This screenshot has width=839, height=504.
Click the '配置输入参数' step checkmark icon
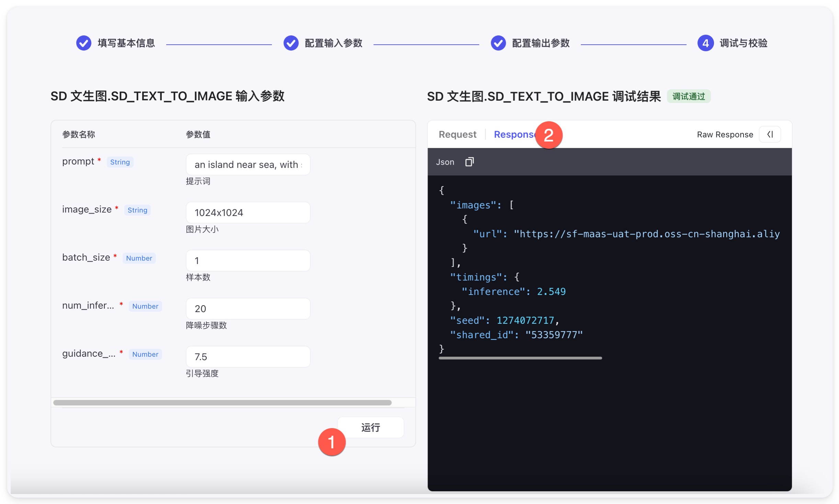(291, 43)
